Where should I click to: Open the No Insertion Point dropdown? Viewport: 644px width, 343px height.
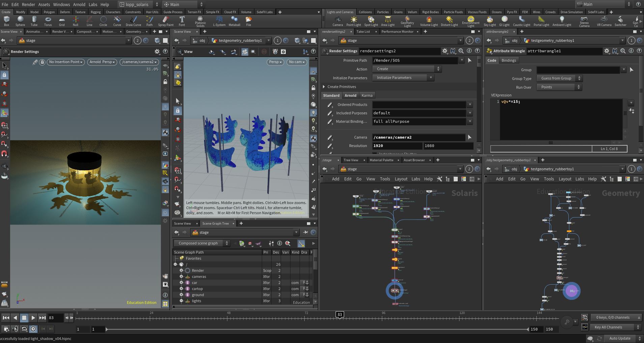(65, 62)
